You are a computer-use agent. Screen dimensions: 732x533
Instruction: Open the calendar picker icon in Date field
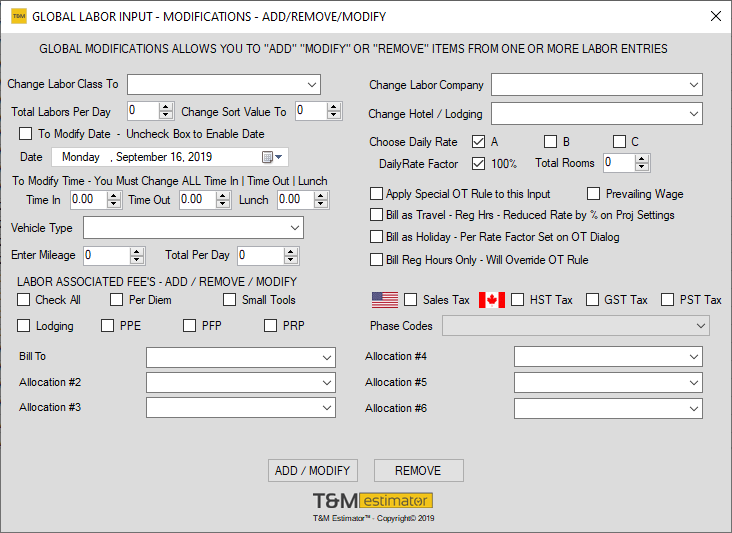272,157
